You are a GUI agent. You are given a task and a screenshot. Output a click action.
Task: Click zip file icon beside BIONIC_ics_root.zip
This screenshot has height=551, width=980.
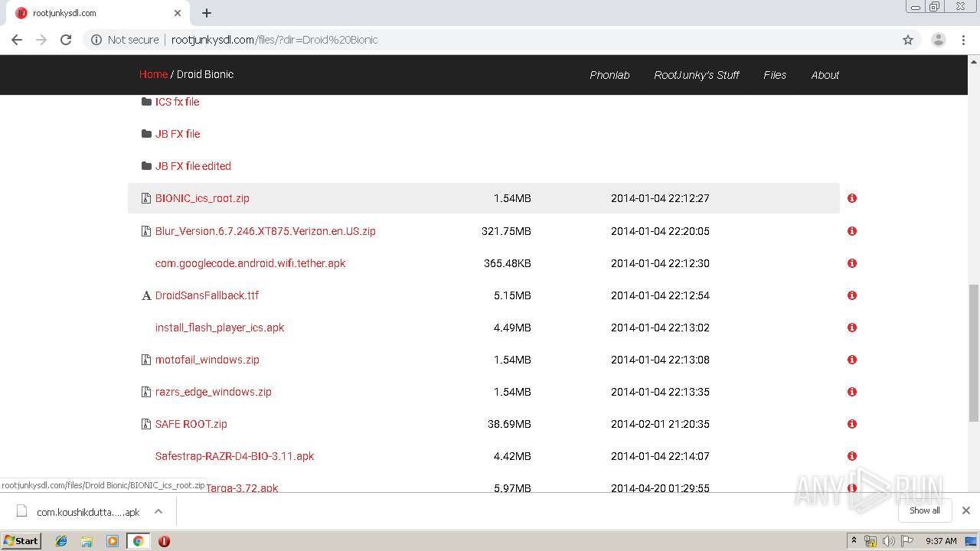click(x=146, y=198)
